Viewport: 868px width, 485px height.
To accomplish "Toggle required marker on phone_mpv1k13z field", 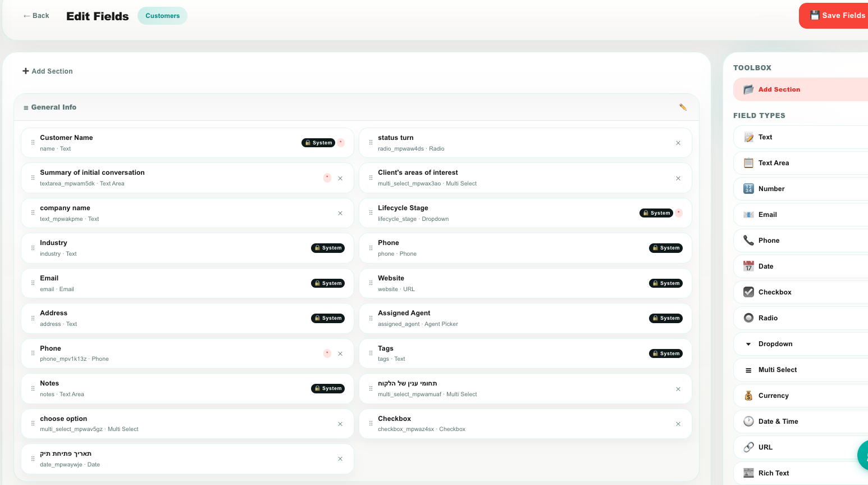I will [327, 353].
